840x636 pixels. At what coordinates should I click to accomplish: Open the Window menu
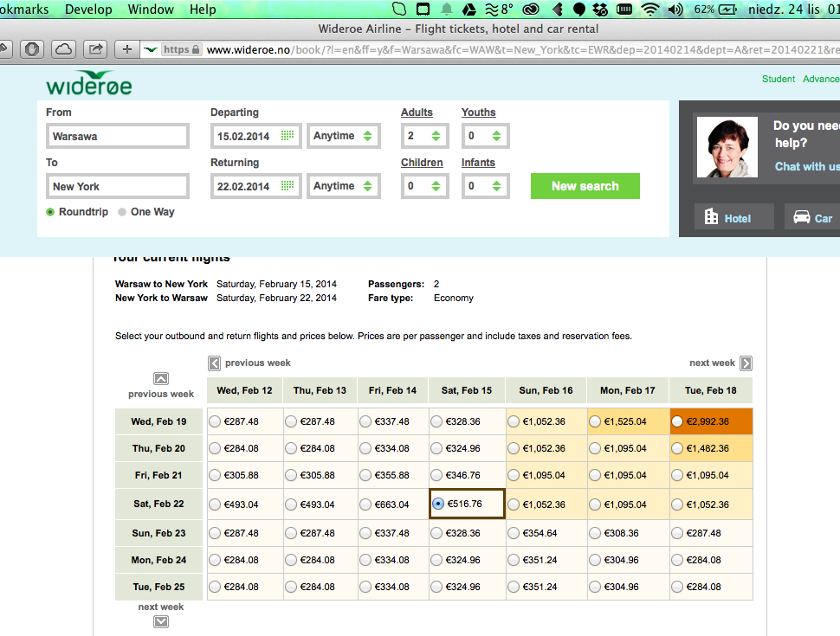point(151,10)
